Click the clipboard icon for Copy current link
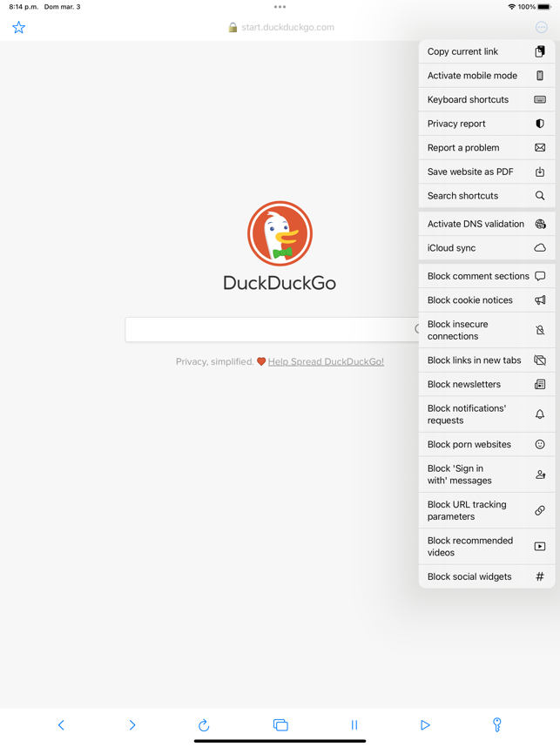This screenshot has height=747, width=560. point(539,51)
